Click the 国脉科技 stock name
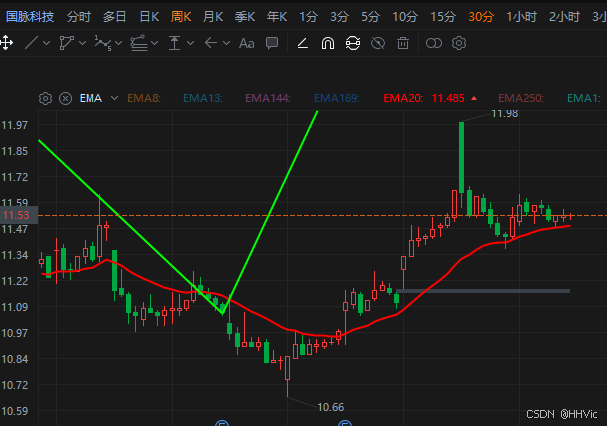The width and height of the screenshot is (607, 426). 30,17
